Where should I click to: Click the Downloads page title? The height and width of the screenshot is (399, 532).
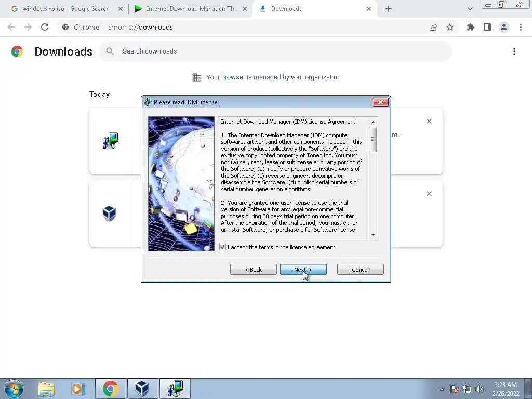(63, 51)
